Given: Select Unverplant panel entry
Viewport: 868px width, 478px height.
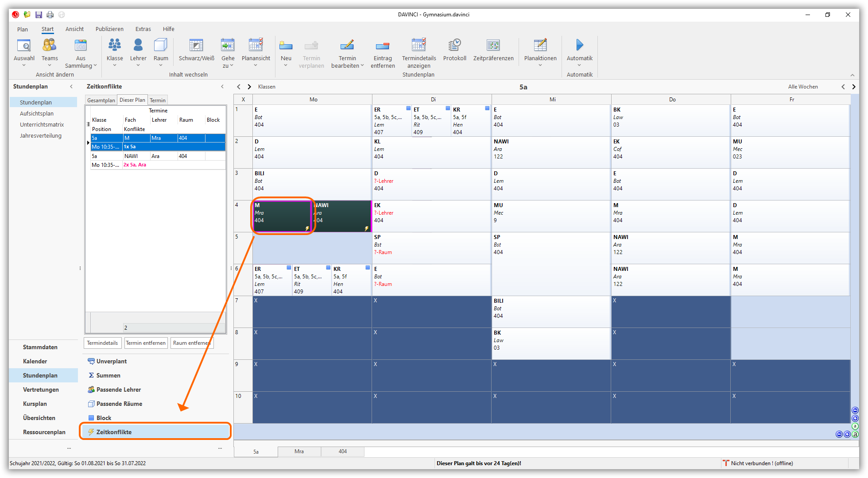Looking at the screenshot, I should click(x=111, y=361).
